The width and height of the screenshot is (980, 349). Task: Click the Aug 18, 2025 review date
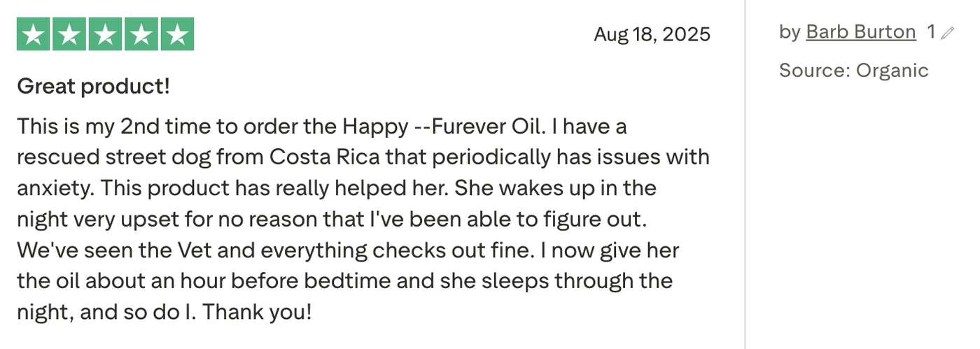pyautogui.click(x=652, y=34)
